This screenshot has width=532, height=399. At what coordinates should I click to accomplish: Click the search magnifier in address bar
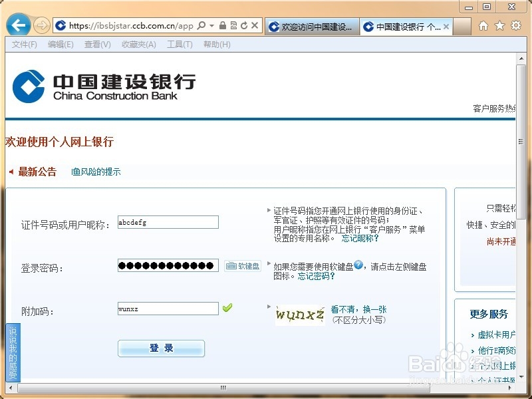point(201,25)
